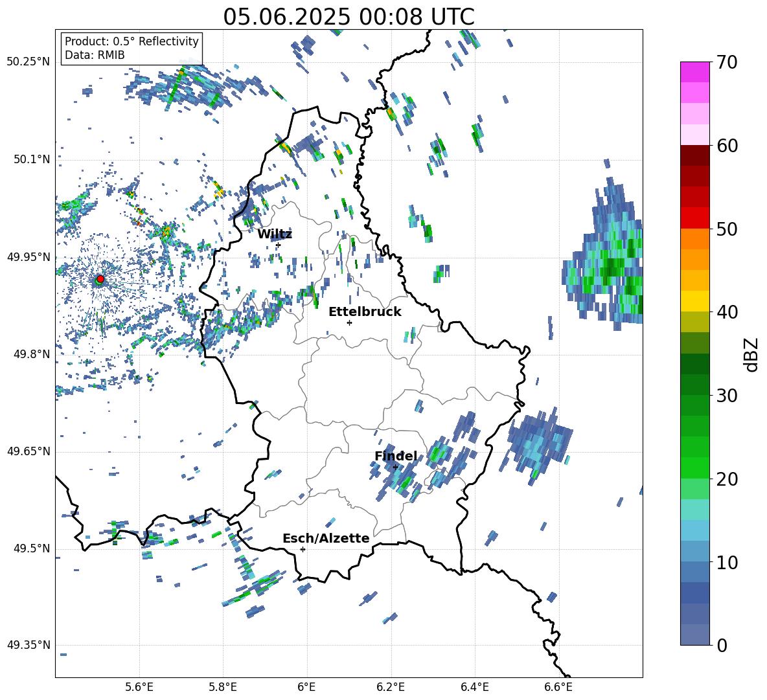Click the 50 value on colorbar
Screen dimensions: 767x700
click(727, 229)
